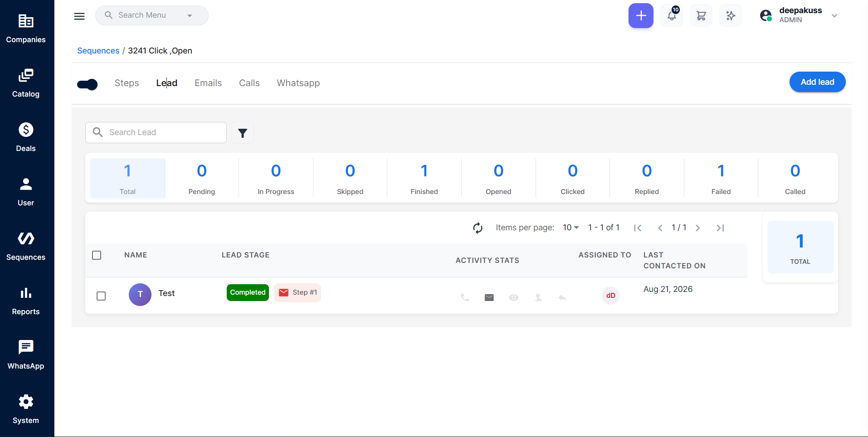
Task: Open the User sidebar section
Action: 26,192
